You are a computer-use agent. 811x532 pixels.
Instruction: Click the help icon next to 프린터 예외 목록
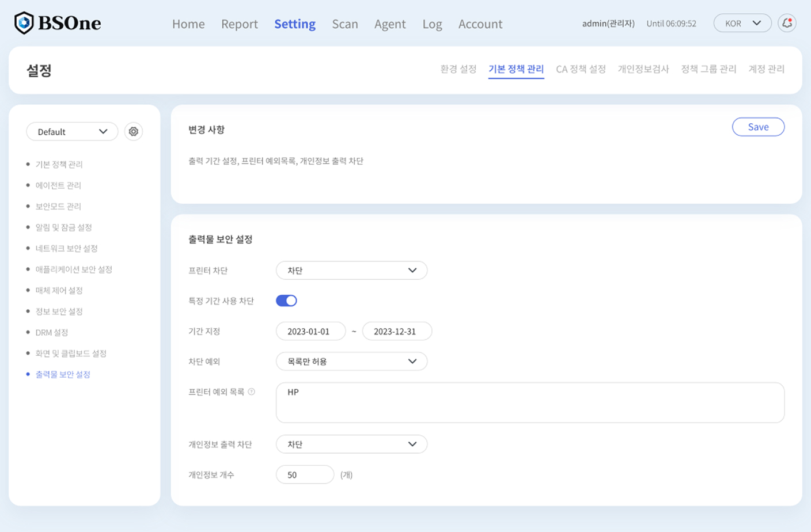pyautogui.click(x=252, y=392)
